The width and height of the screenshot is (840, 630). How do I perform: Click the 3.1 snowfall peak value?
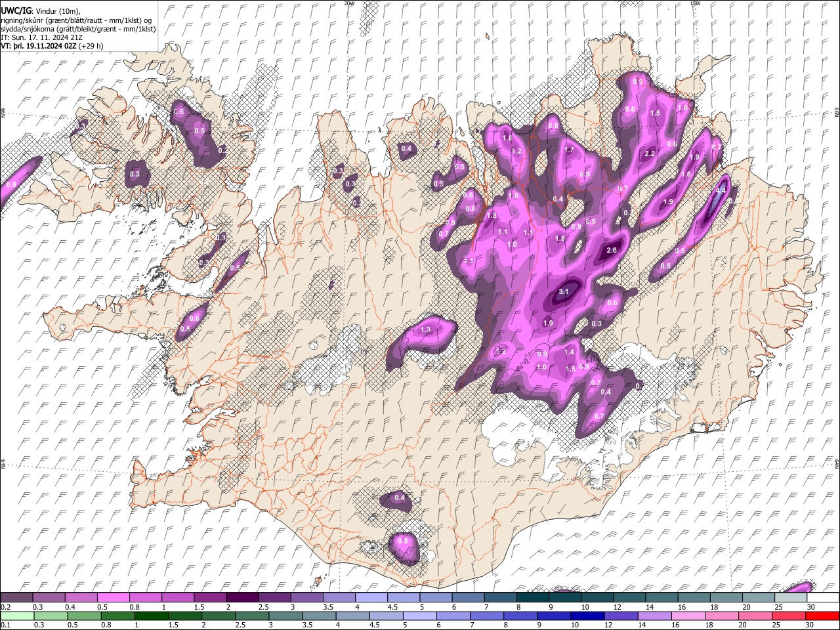(x=564, y=291)
